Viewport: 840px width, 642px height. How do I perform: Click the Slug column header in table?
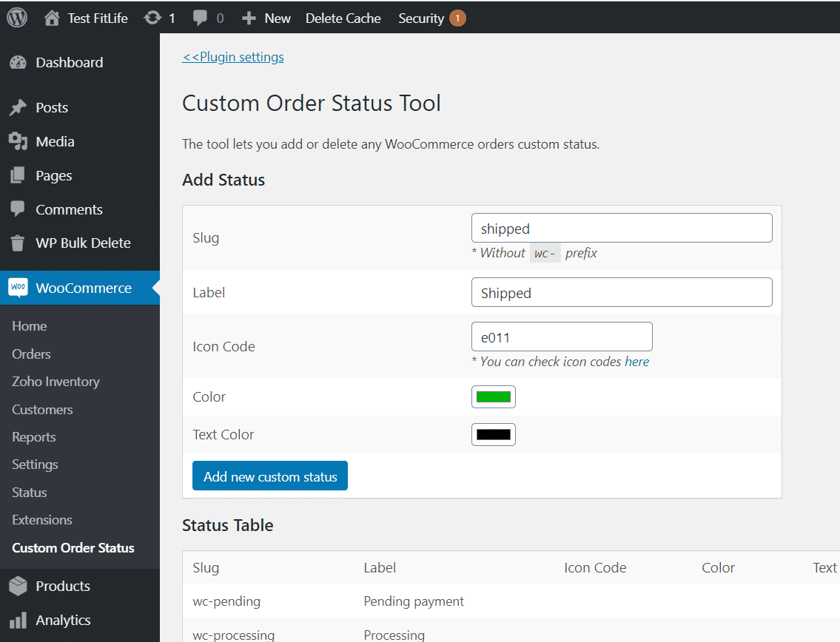tap(206, 567)
